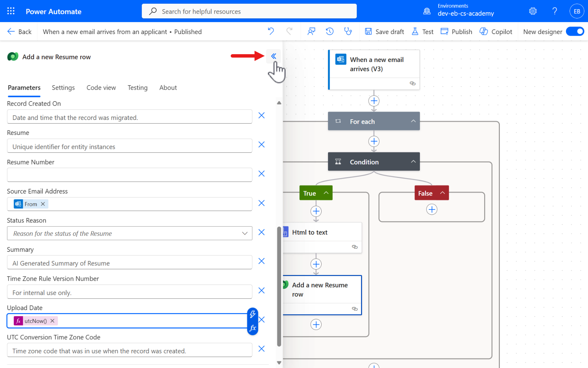Toggle the New designer switch off
588x368 pixels.
click(575, 31)
